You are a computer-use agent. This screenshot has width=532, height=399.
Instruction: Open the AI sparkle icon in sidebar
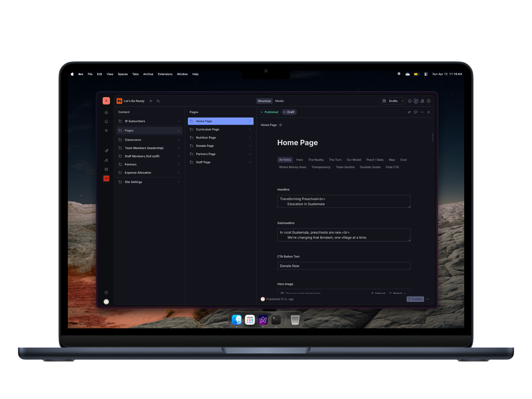point(106,151)
